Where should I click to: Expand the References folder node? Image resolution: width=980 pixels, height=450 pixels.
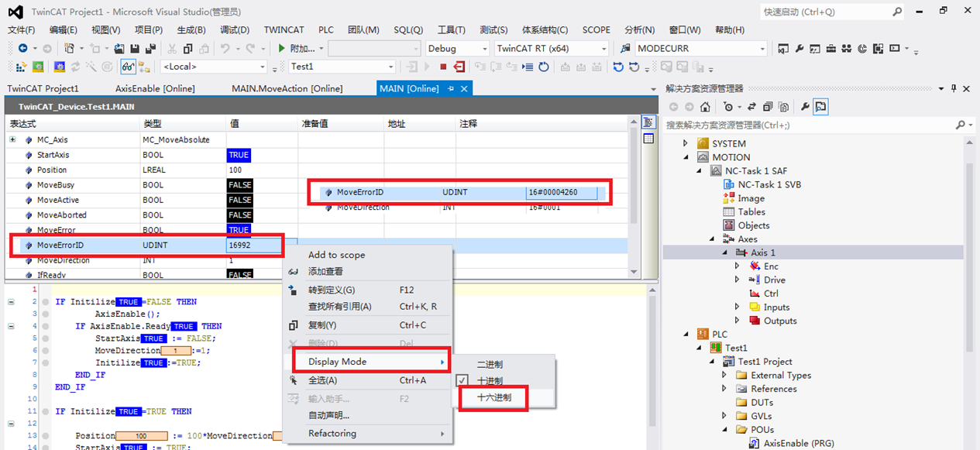(724, 389)
